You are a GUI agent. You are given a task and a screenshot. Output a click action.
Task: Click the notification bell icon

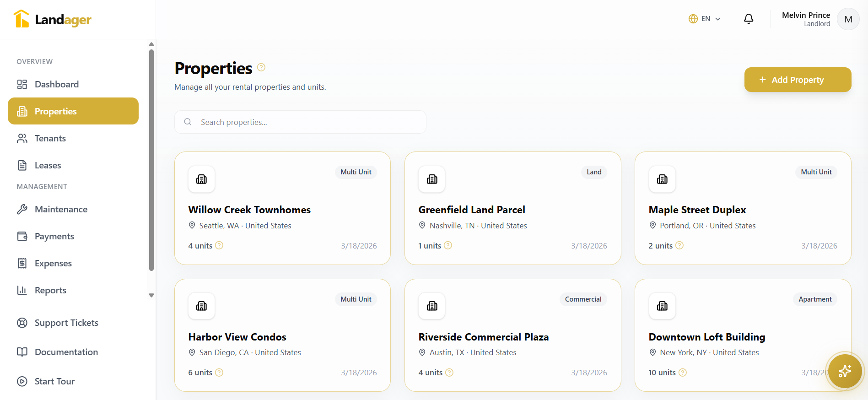749,19
